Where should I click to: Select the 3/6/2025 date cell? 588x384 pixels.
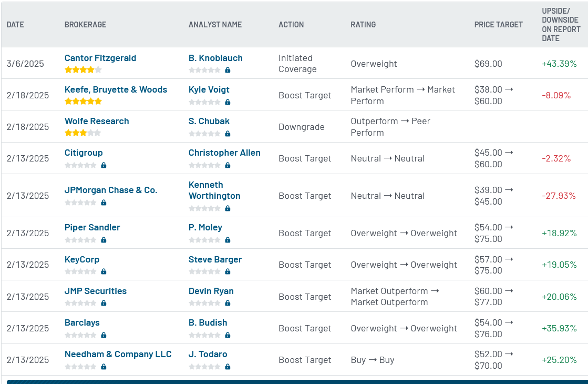[x=25, y=64]
